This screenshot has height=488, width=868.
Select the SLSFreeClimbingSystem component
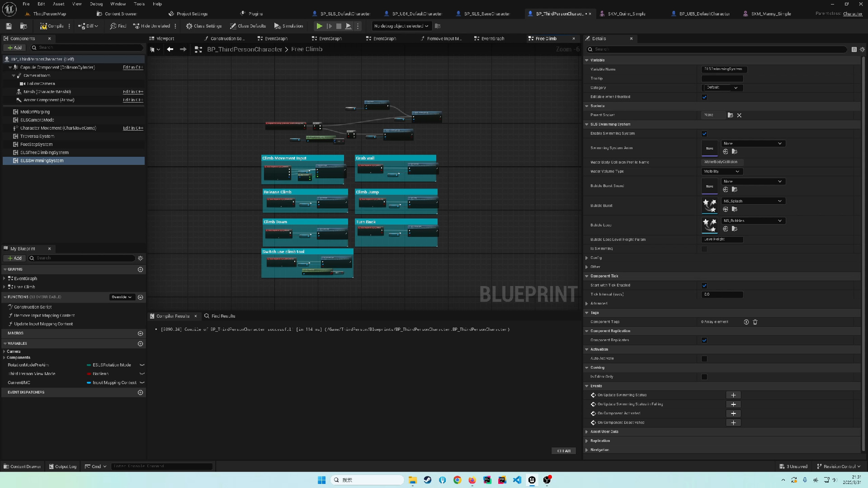(44, 153)
